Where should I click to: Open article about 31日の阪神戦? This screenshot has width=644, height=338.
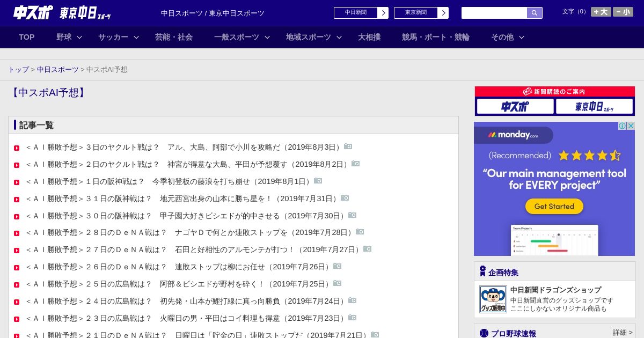coord(182,199)
